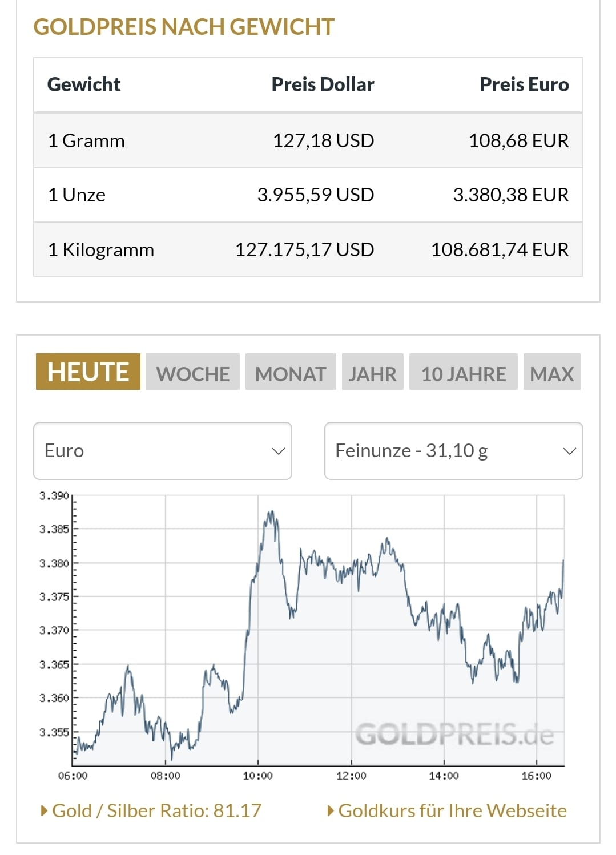Expand the Feinunze - 31,10 g dropdown
The height and width of the screenshot is (855, 616).
click(x=453, y=451)
